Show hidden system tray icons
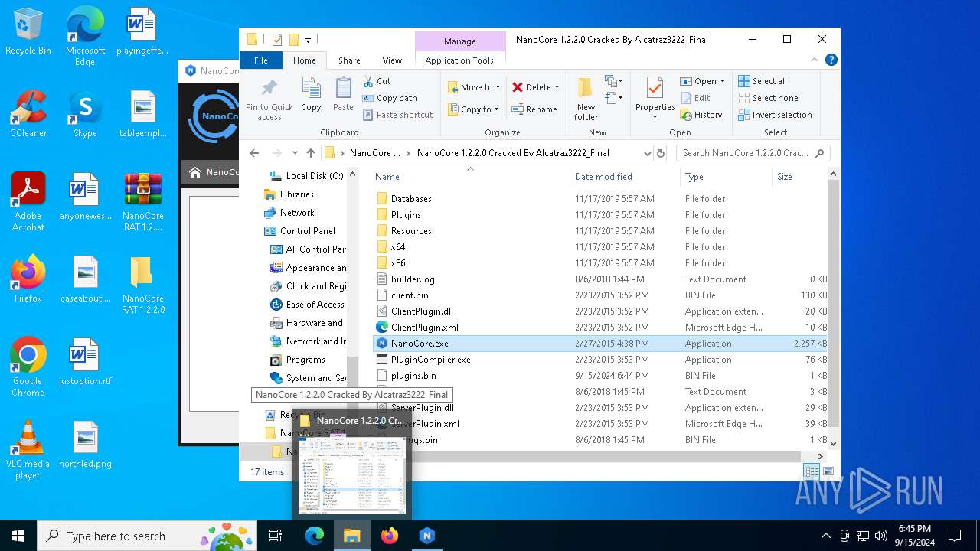The height and width of the screenshot is (551, 980). click(x=825, y=536)
